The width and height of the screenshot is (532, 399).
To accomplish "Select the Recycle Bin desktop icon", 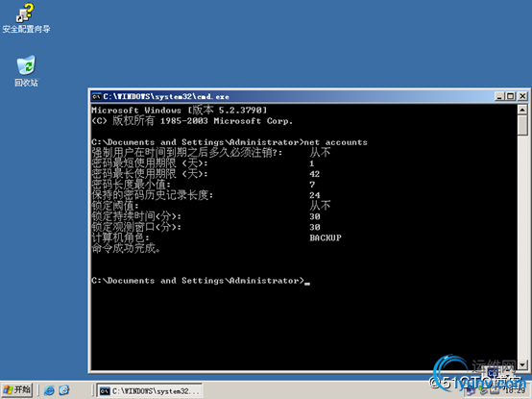I will (x=26, y=71).
